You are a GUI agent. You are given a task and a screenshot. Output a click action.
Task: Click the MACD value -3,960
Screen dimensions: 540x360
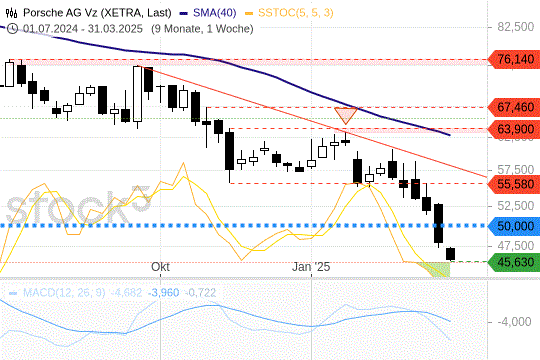[164, 293]
